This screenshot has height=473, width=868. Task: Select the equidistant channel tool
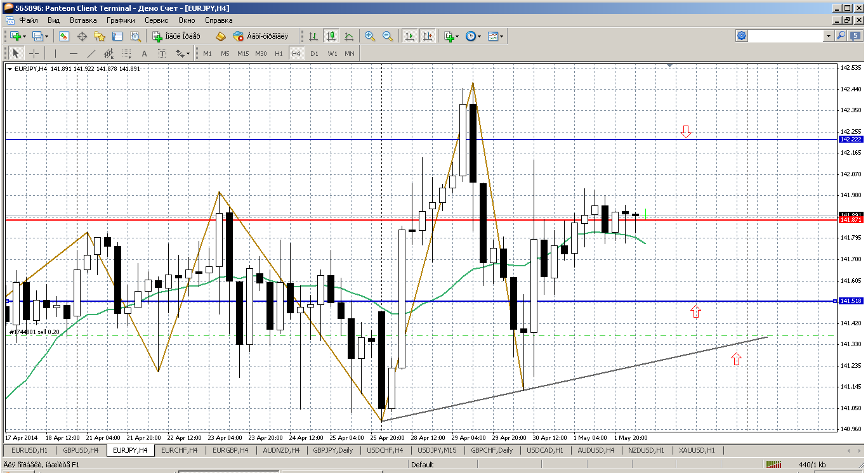pyautogui.click(x=109, y=53)
